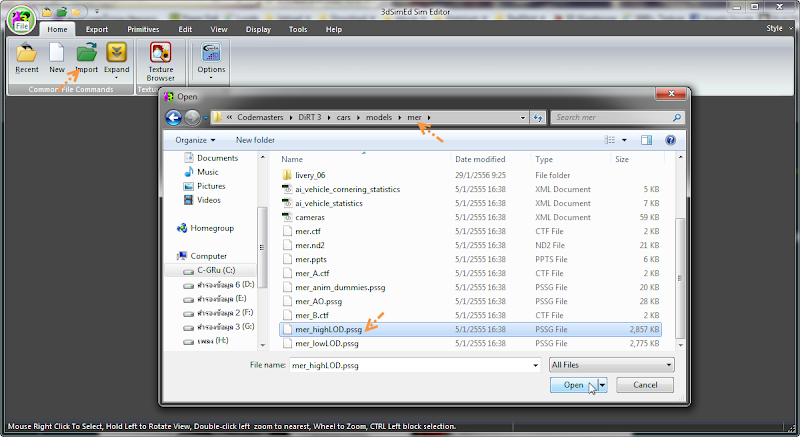This screenshot has height=437, width=800.
Task: Click the preview pane toggle icon
Action: tap(646, 140)
